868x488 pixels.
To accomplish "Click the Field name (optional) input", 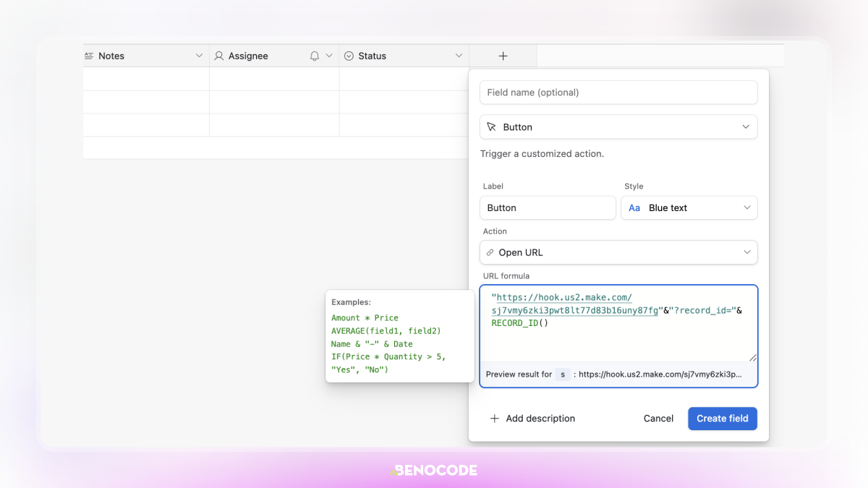I will point(618,92).
